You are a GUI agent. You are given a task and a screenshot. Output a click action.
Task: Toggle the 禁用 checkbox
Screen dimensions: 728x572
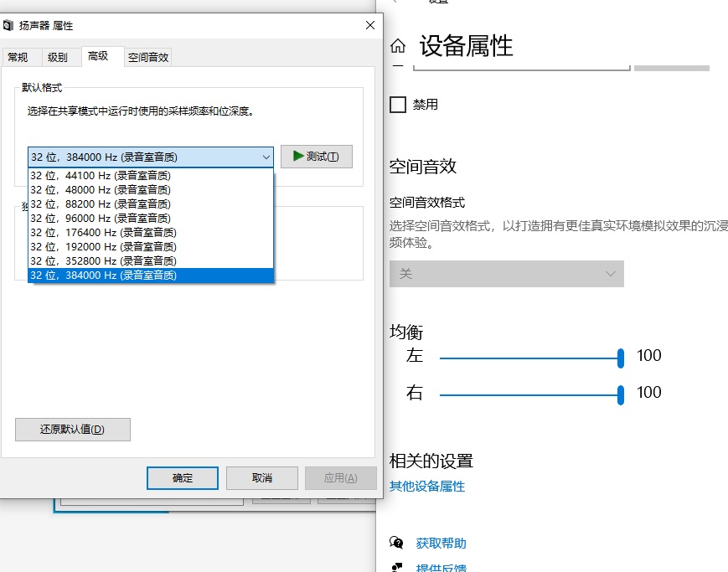399,105
